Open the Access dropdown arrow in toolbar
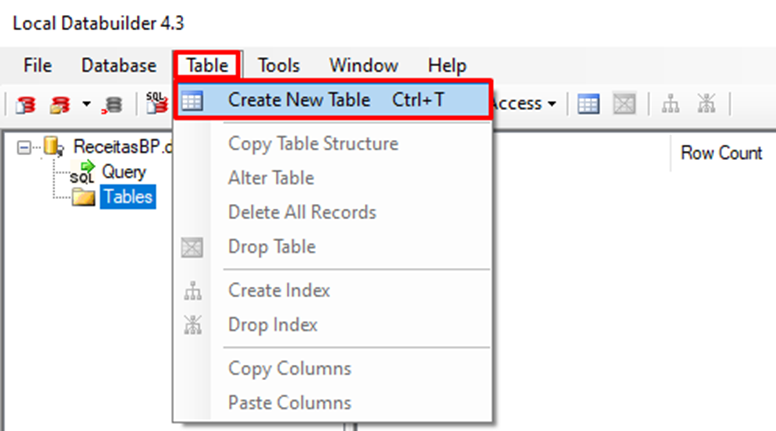This screenshot has height=431, width=776. pyautogui.click(x=550, y=104)
